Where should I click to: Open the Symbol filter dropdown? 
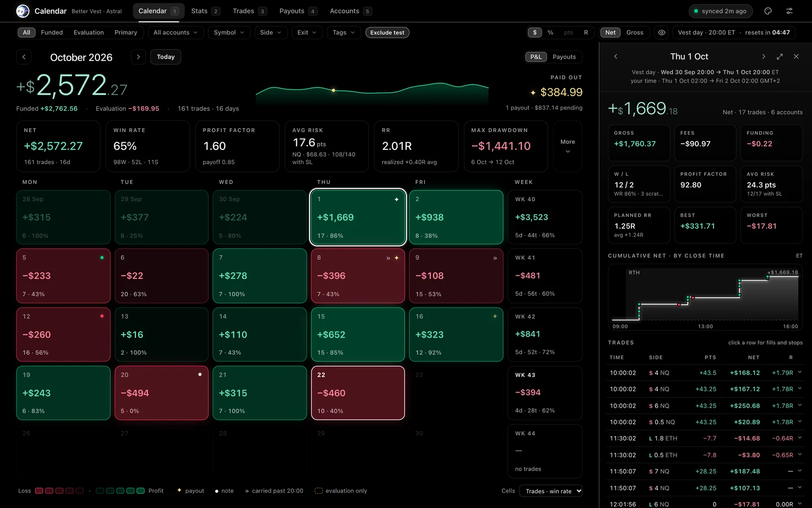point(229,33)
